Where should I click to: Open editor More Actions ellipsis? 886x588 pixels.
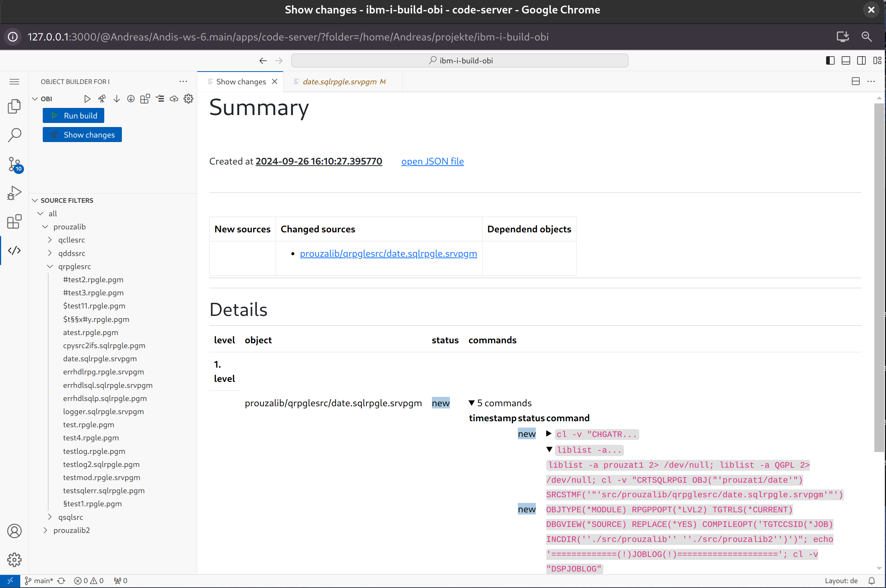click(x=871, y=81)
